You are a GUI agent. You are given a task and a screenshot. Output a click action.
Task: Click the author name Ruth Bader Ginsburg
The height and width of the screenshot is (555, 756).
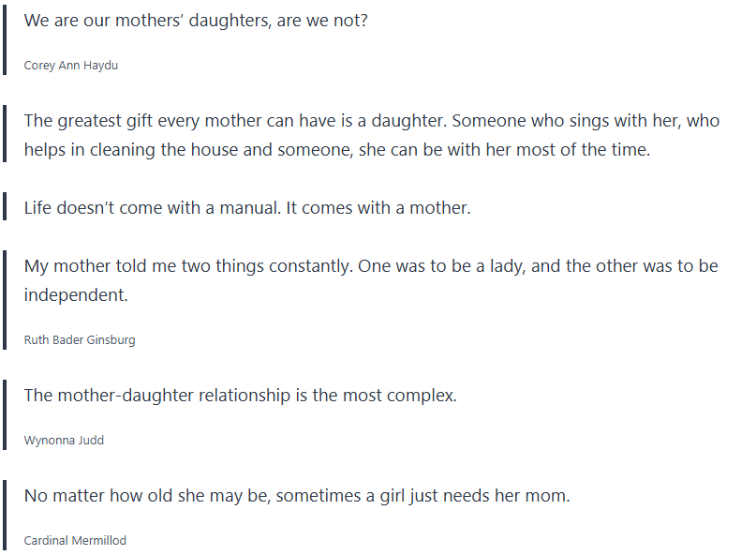(80, 340)
